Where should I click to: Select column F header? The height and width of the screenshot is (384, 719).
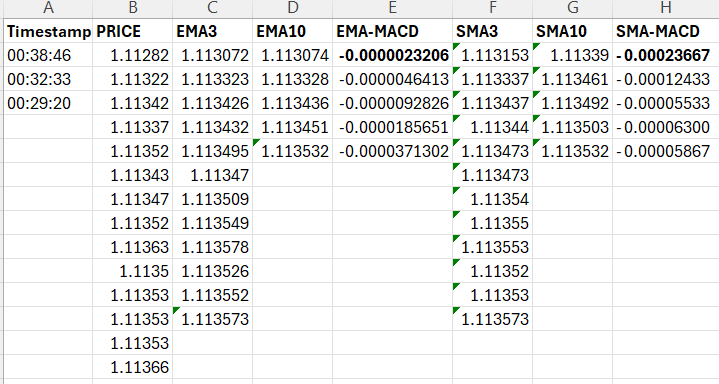point(492,8)
